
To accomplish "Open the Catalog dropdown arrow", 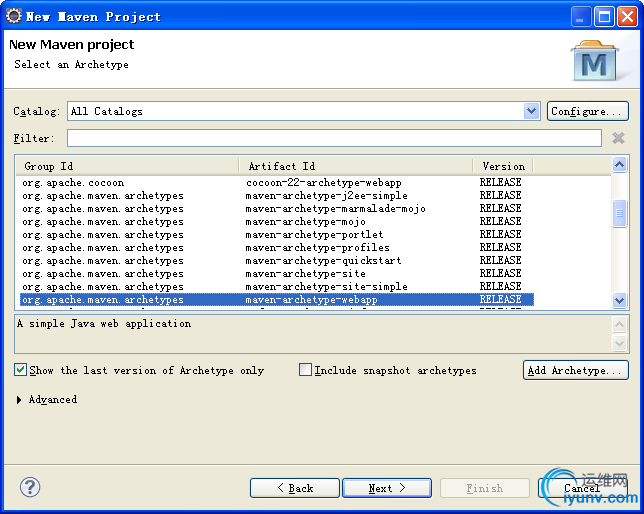I will point(531,111).
